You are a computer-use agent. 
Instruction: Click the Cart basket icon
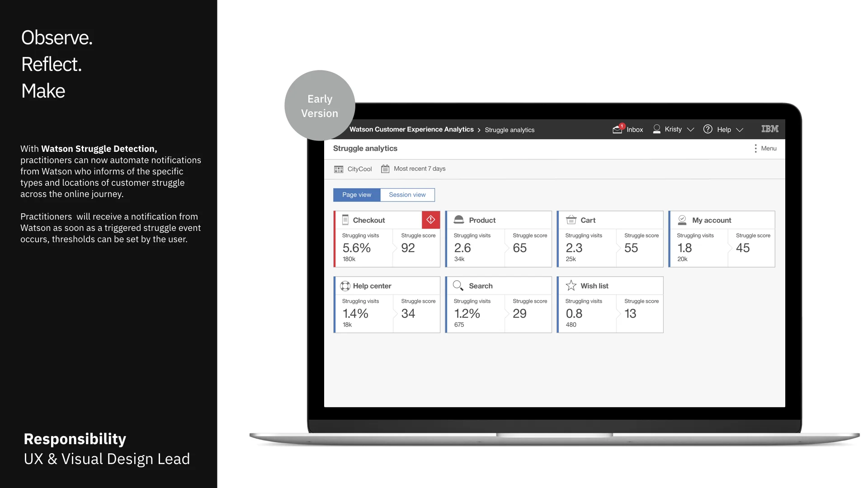pos(571,220)
